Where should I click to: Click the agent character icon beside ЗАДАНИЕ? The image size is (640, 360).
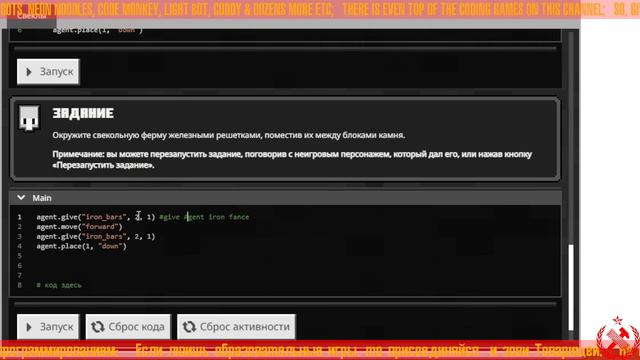point(29,118)
